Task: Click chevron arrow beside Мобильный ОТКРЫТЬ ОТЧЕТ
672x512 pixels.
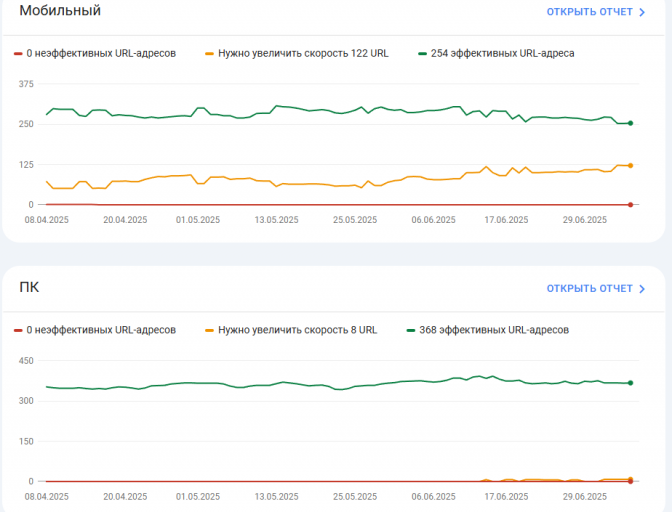Action: [642, 12]
